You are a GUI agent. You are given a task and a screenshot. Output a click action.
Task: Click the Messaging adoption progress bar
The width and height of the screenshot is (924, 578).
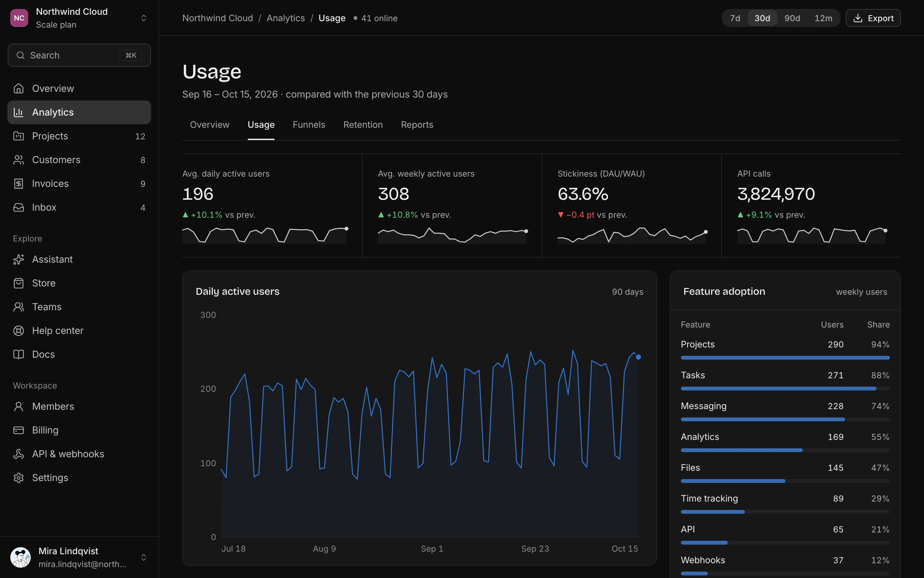(x=785, y=419)
